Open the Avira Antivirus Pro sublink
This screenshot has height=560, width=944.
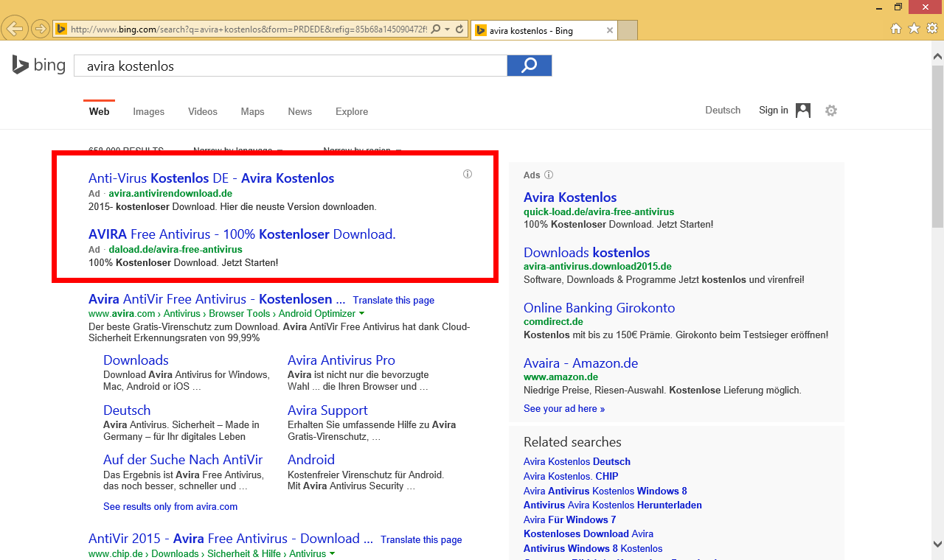[x=341, y=360]
